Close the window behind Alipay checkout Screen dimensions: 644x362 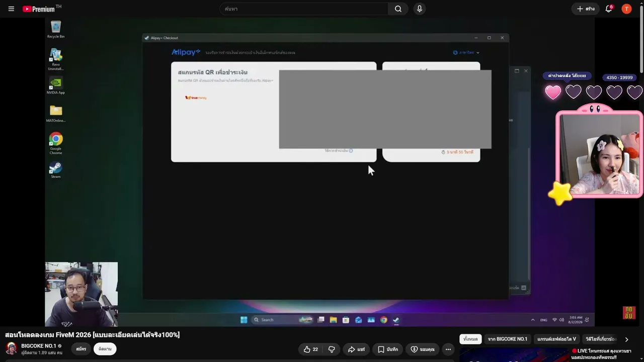526,71
